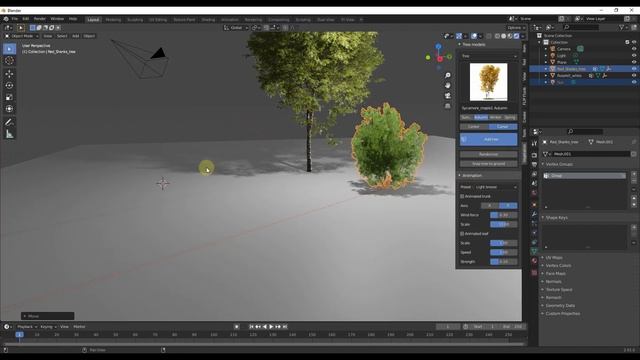Choose the Rotate tool in toolbar
This screenshot has width=640, height=360.
click(9, 85)
